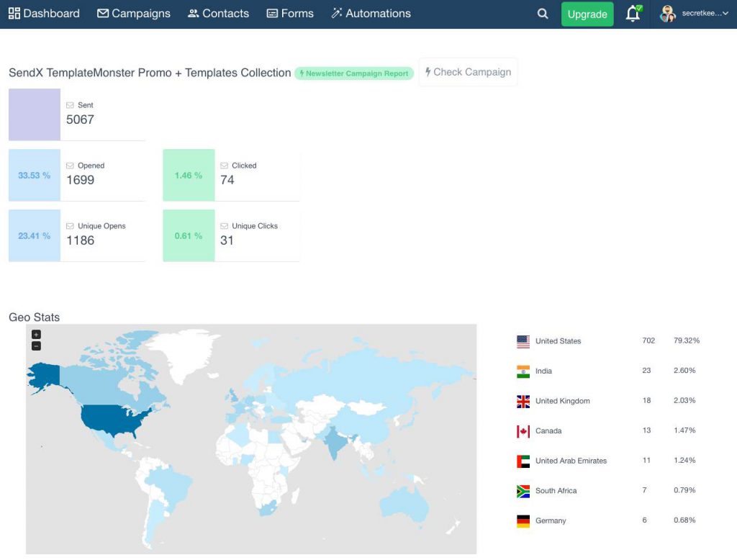
Task: Click the Opened count 1699
Action: 80,180
